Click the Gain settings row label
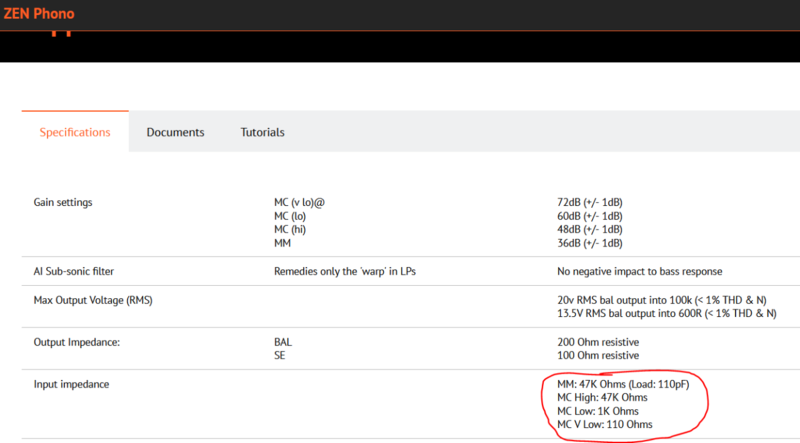 pyautogui.click(x=63, y=202)
